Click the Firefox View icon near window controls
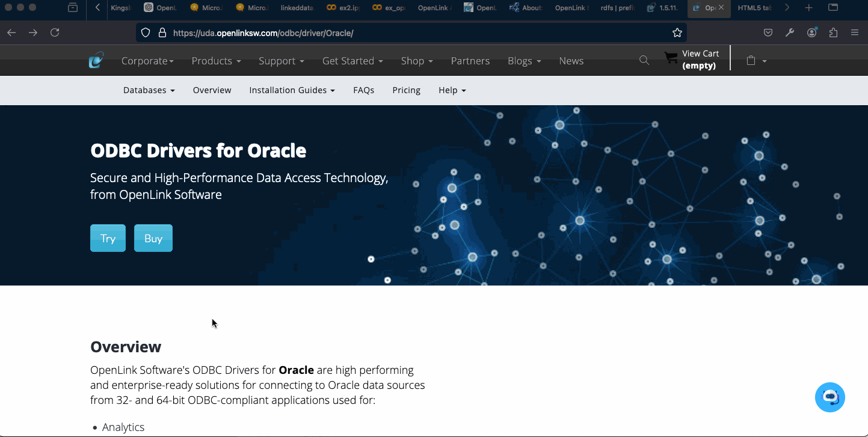This screenshot has height=437, width=868. [73, 8]
